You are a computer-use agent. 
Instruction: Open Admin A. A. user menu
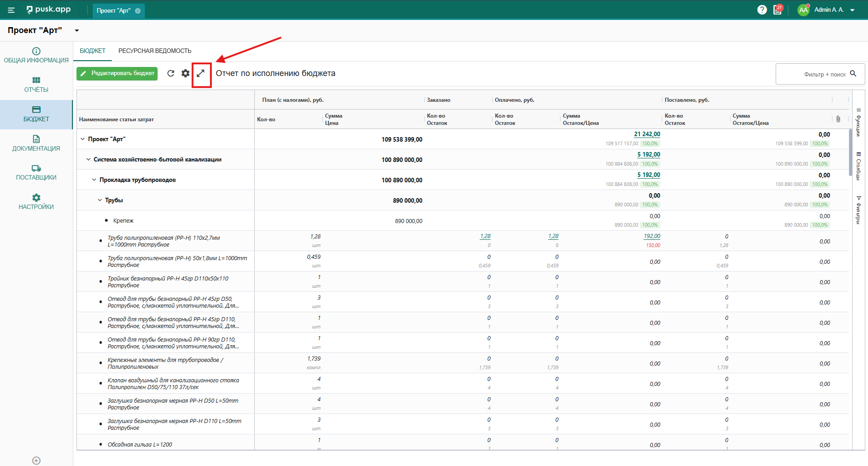[x=828, y=10]
